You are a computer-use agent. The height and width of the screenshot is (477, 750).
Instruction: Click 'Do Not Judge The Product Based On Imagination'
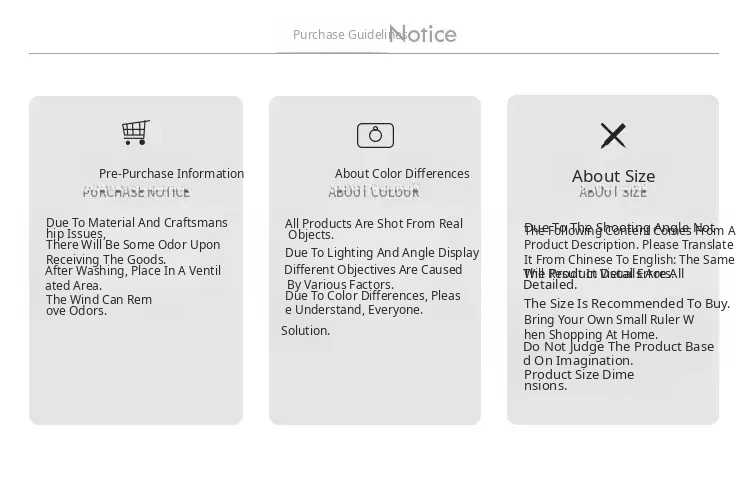coord(618,353)
